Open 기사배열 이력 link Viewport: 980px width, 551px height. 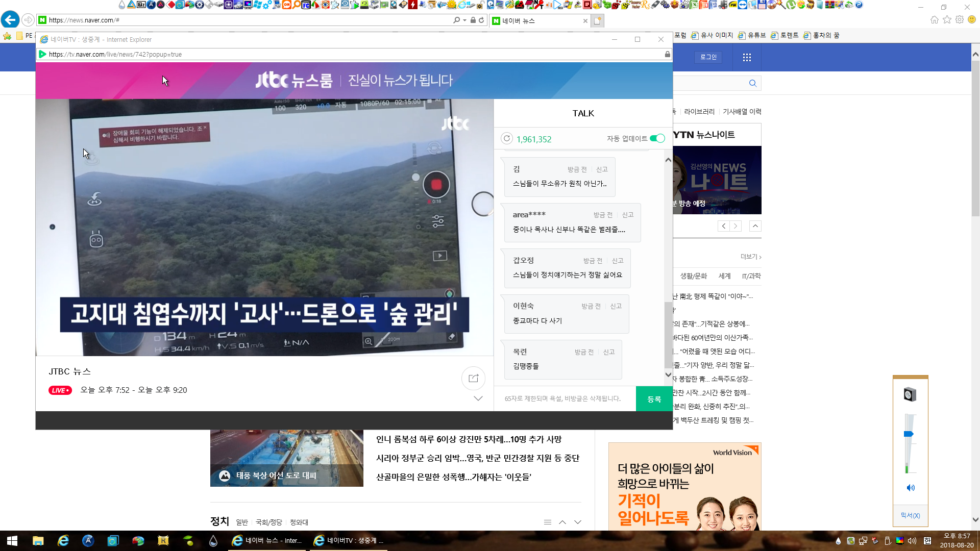click(x=742, y=112)
